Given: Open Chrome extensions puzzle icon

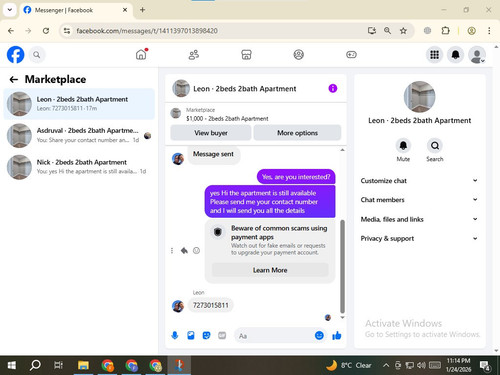Looking at the screenshot, I should tap(445, 31).
